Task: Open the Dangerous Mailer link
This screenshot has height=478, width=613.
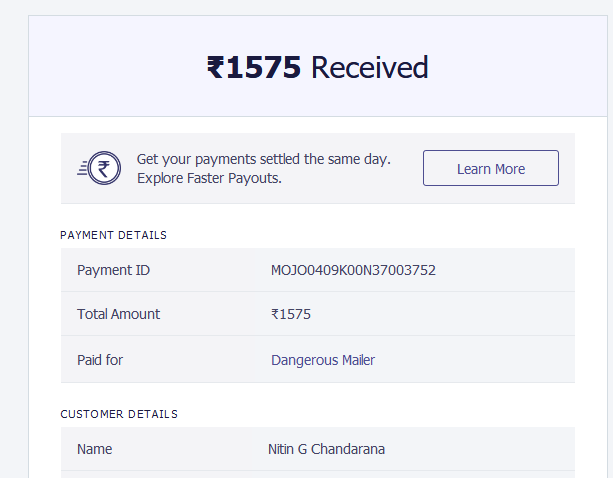Action: coord(323,360)
